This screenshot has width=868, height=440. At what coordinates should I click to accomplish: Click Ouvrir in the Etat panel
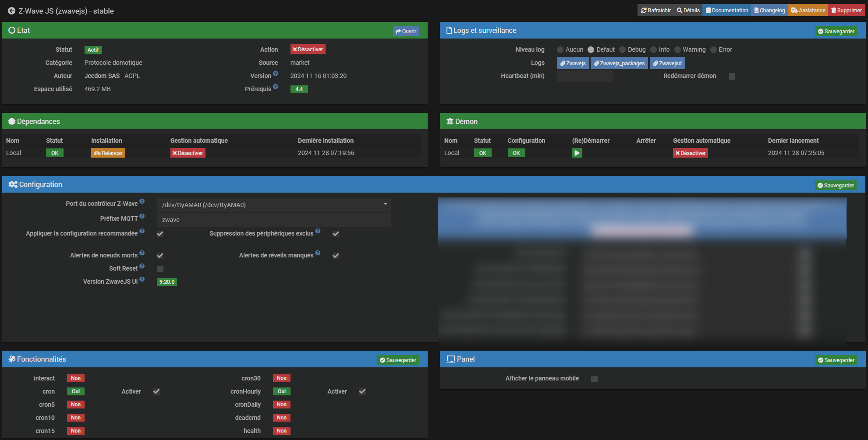406,31
